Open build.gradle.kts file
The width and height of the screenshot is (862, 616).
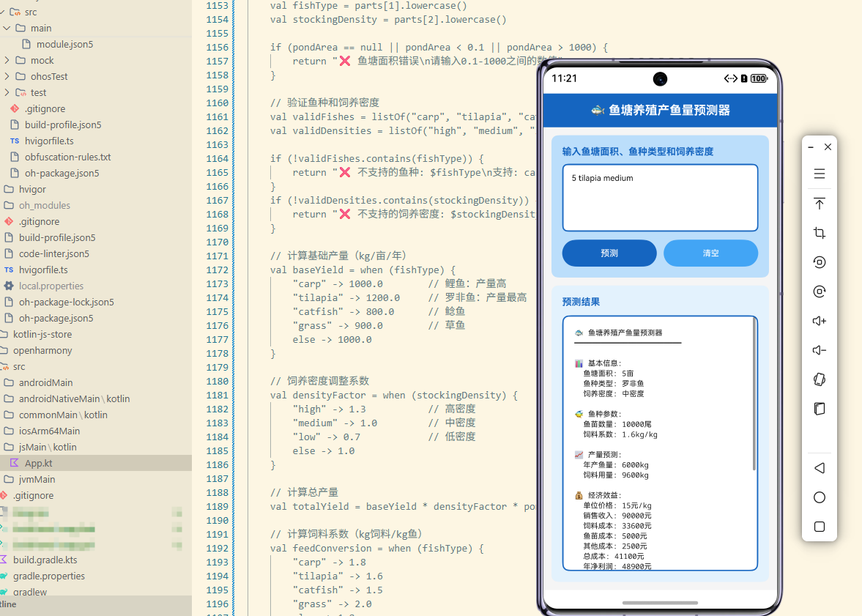click(x=45, y=560)
